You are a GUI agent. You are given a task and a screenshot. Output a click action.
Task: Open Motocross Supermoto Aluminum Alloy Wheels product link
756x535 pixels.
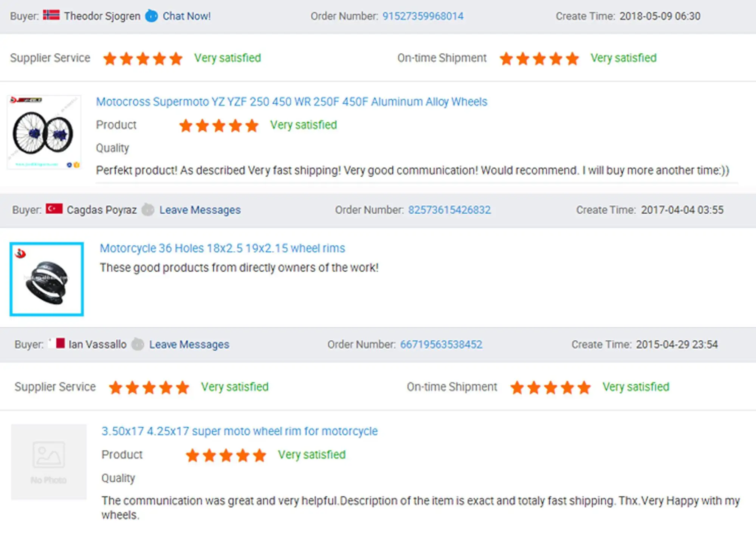click(291, 102)
